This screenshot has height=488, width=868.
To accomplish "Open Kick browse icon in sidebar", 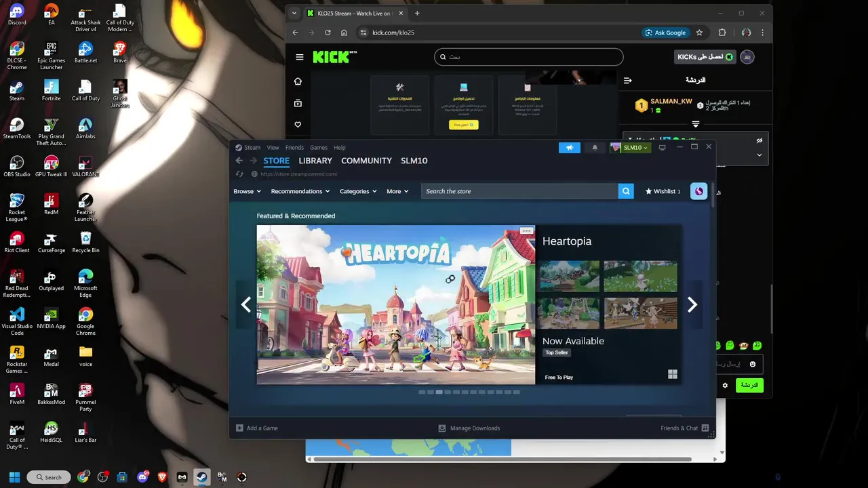I will [298, 103].
